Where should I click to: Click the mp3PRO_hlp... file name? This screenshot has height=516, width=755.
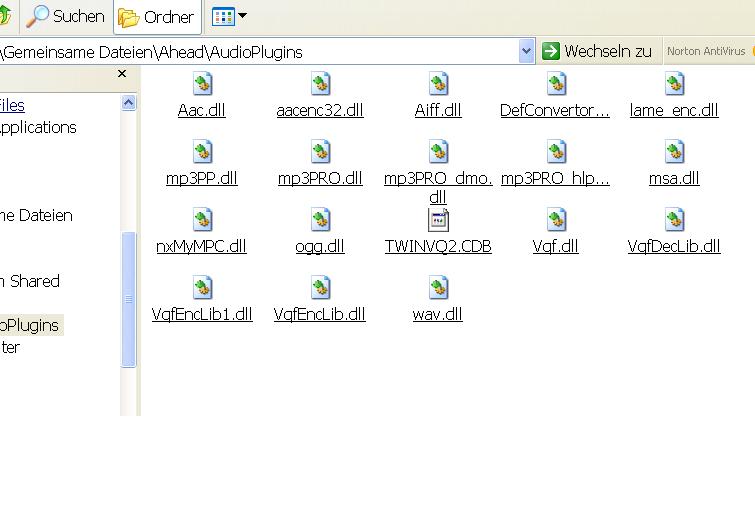pos(555,179)
